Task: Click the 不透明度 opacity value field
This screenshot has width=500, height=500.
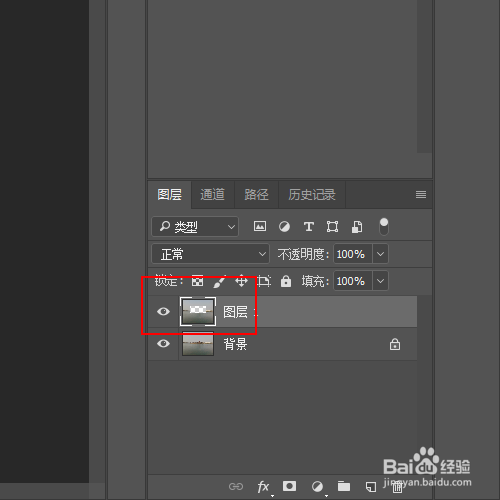Action: tap(353, 254)
